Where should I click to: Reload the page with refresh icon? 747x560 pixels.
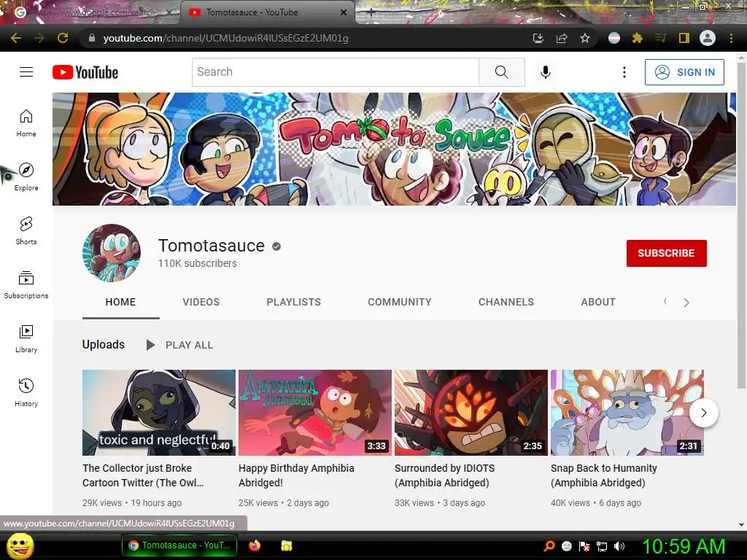(63, 38)
